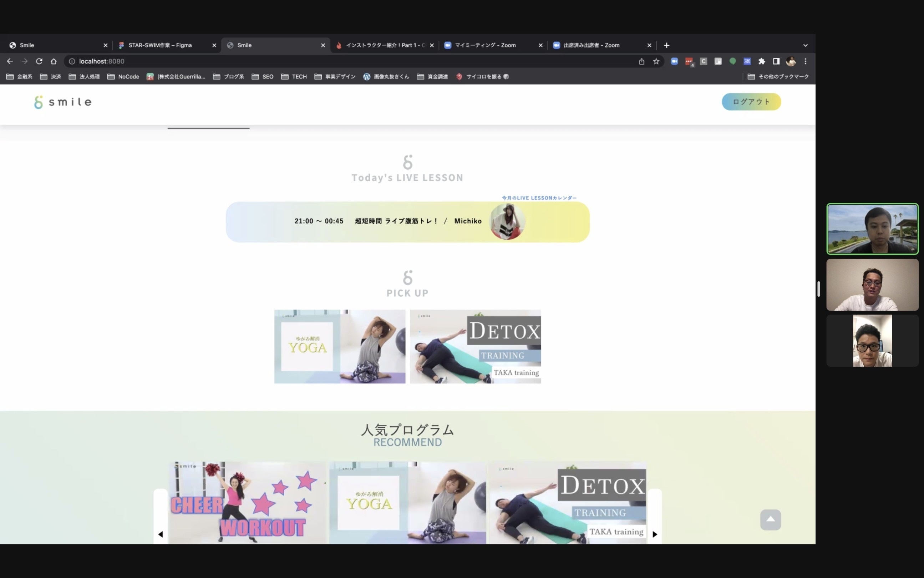
Task: Click the scroll-to-top arrow button
Action: 770,519
